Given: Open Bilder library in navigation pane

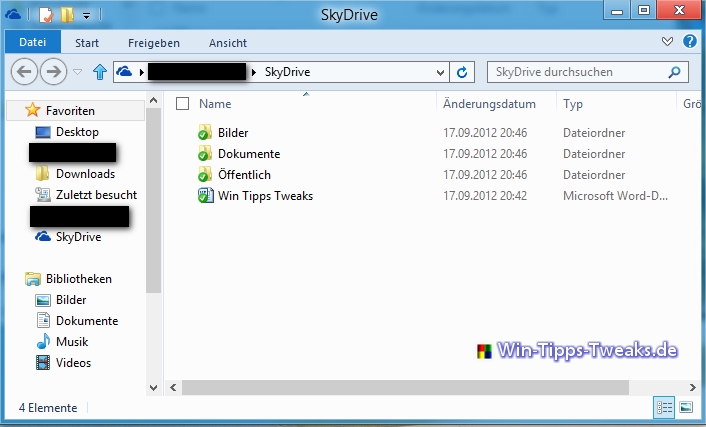Looking at the screenshot, I should 71,300.
